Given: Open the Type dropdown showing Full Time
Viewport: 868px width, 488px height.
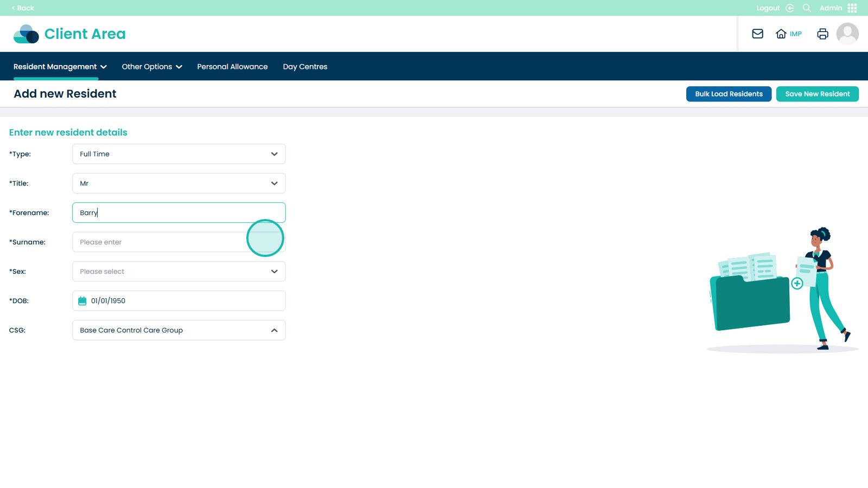Looking at the screenshot, I should [178, 154].
